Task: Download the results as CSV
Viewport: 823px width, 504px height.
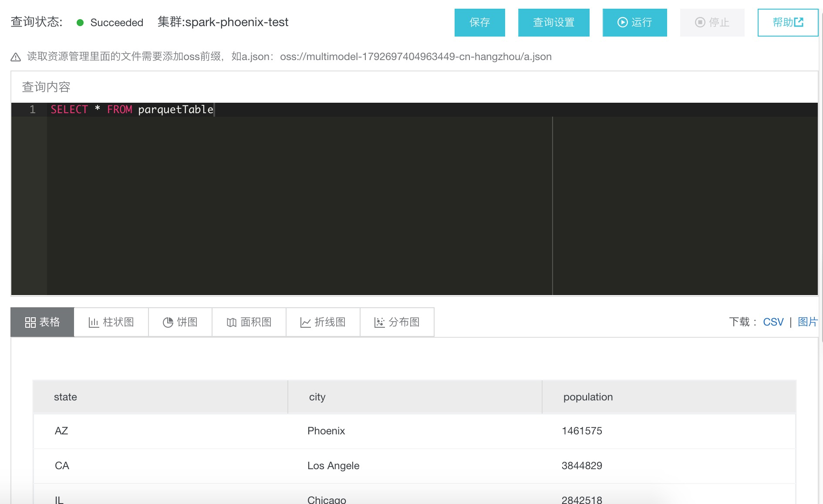Action: [x=773, y=322]
